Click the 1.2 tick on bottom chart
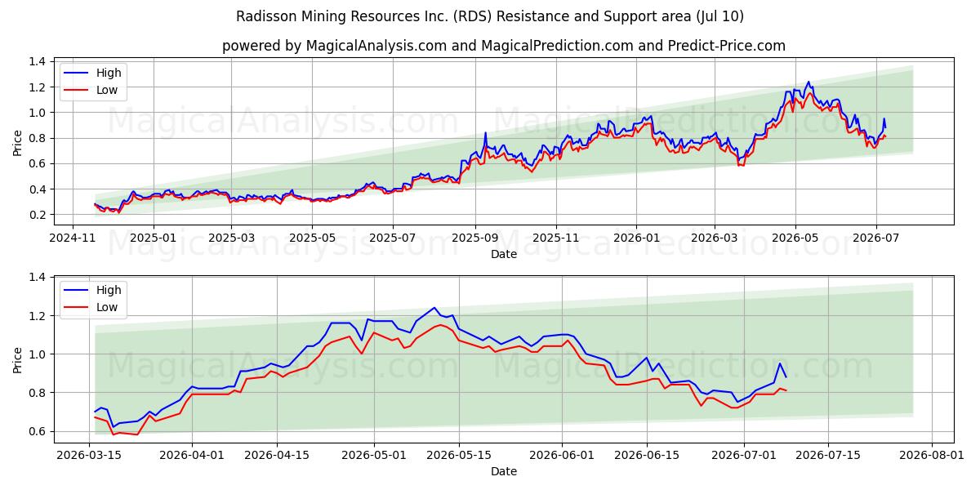This screenshot has width=980, height=490. coord(36,316)
